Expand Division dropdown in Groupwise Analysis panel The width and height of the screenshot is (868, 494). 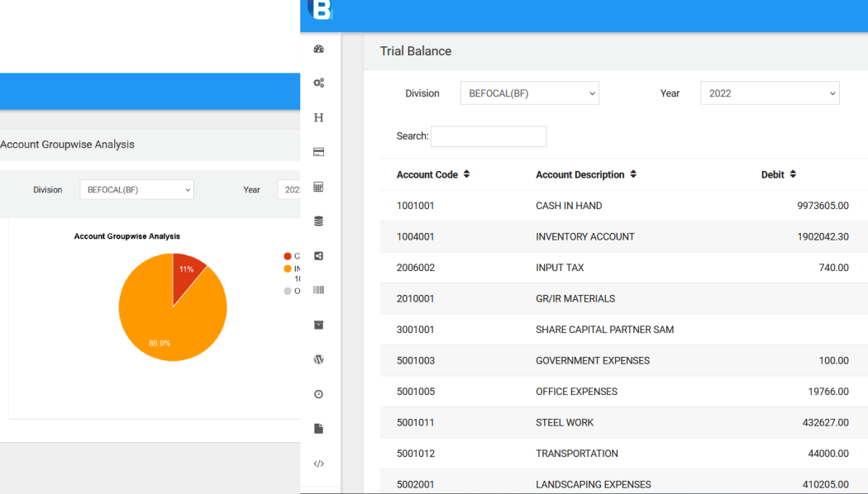click(136, 190)
